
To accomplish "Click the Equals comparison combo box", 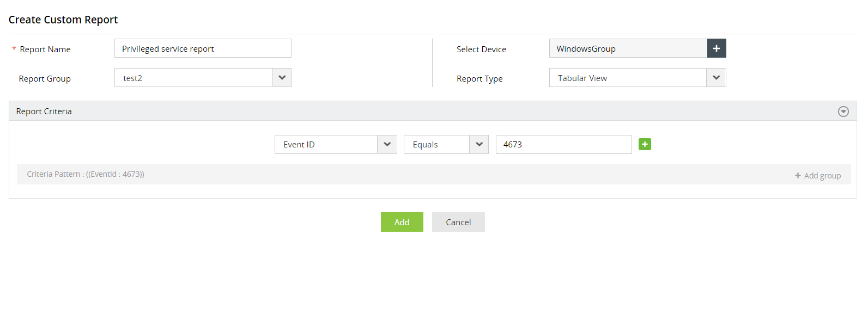I will 436,145.
